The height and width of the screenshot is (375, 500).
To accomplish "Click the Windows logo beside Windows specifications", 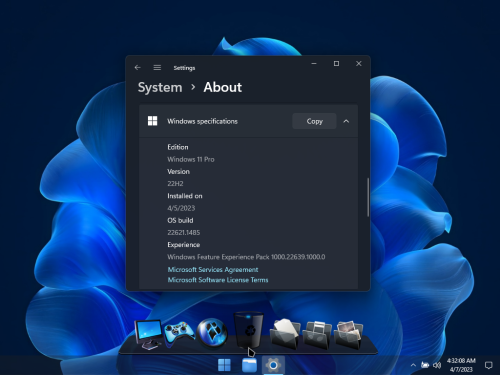I will (152, 121).
